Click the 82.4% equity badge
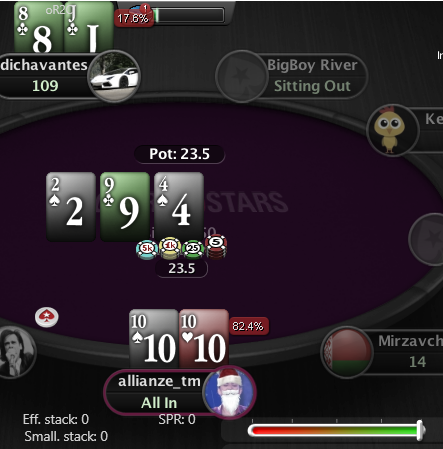Screen dimensions: 443x449 click(x=248, y=326)
